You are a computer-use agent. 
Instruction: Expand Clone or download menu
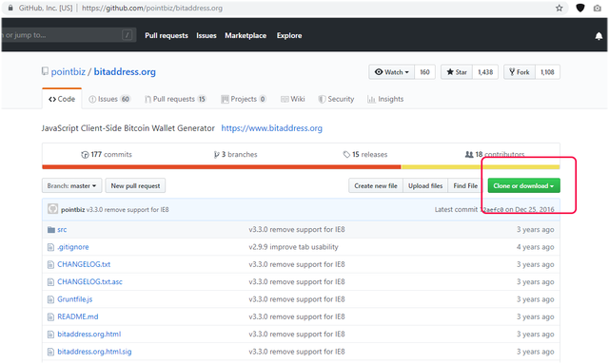point(523,186)
